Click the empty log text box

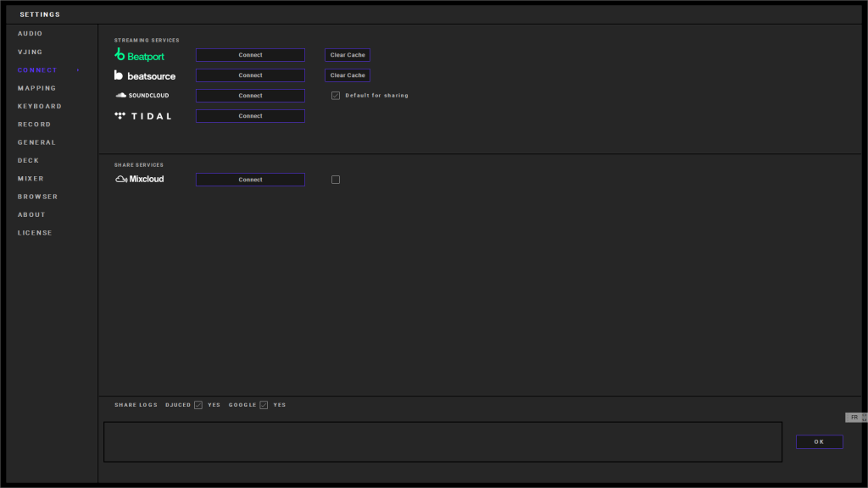point(442,442)
